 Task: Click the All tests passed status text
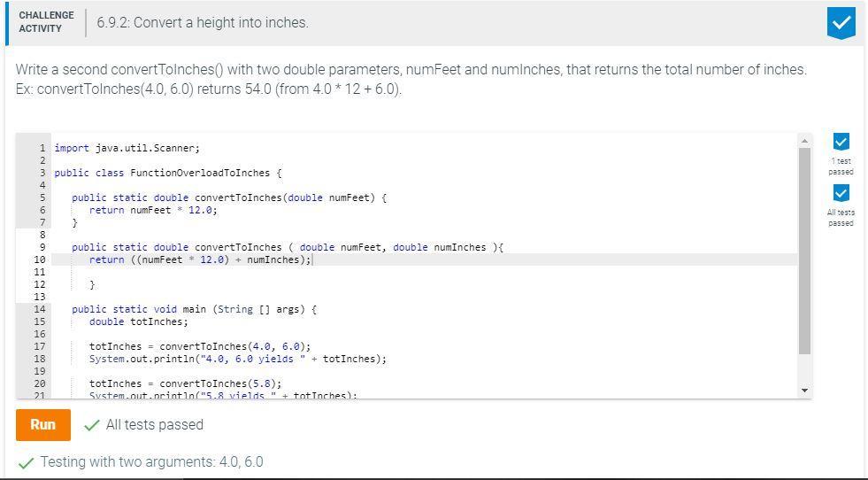(155, 424)
